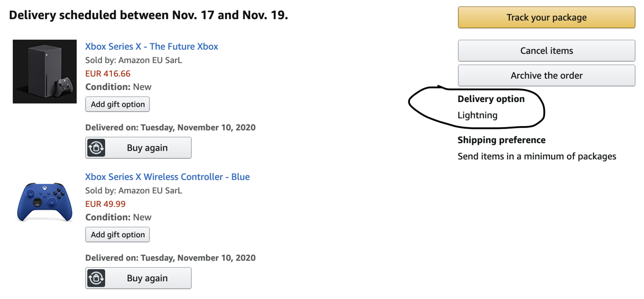Click the Track your package button
Viewport: 644px width, 299px height.
tap(546, 17)
